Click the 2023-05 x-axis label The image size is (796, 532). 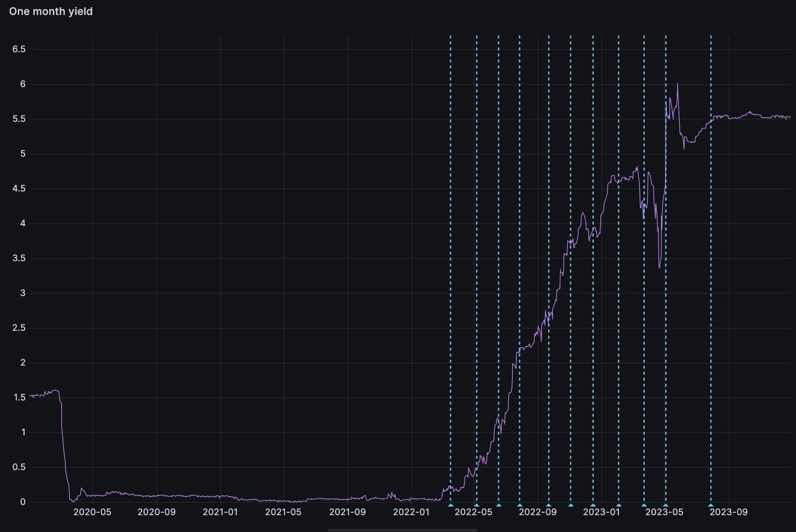pyautogui.click(x=665, y=513)
